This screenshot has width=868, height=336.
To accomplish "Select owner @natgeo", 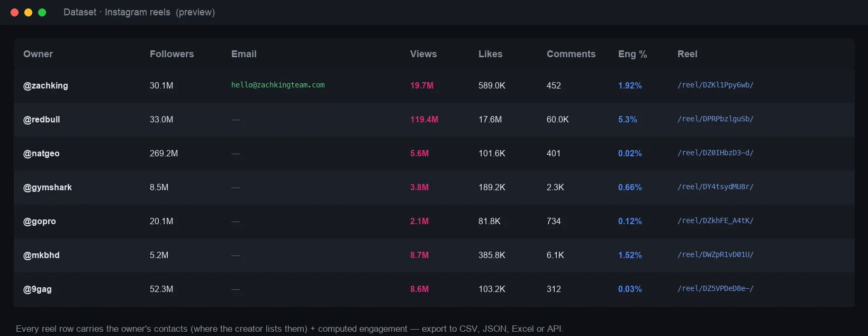I will [41, 153].
